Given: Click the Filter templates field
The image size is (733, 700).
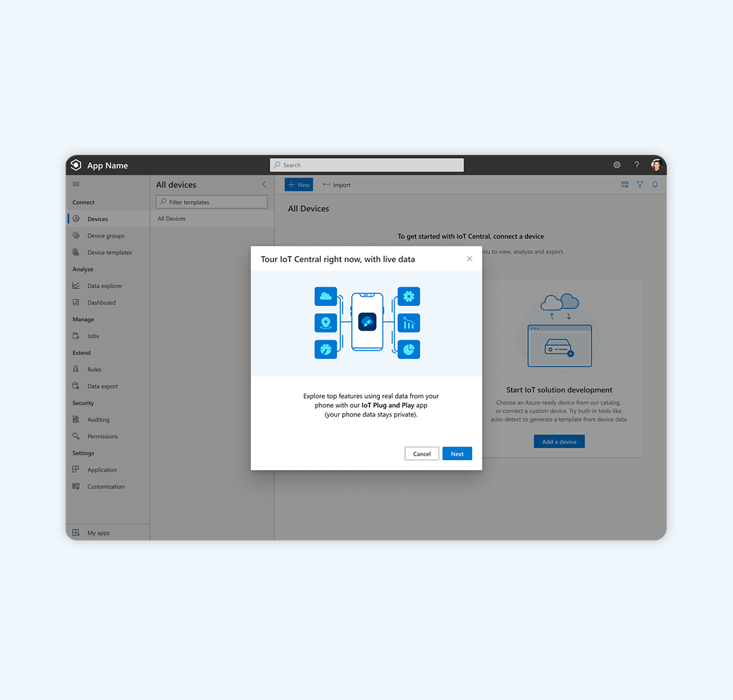Looking at the screenshot, I should point(212,202).
